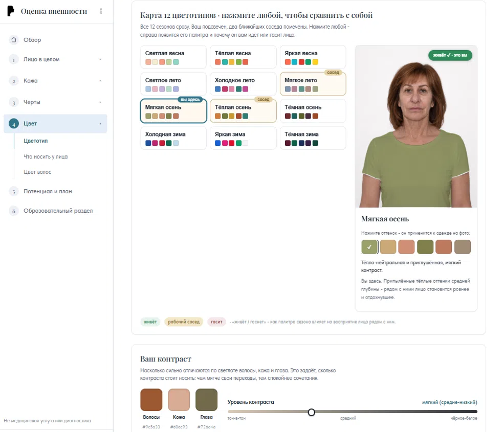Viewport: 504px width, 432px height.
Task: Expand the Лицо в целом section chevron
Action: click(100, 59)
